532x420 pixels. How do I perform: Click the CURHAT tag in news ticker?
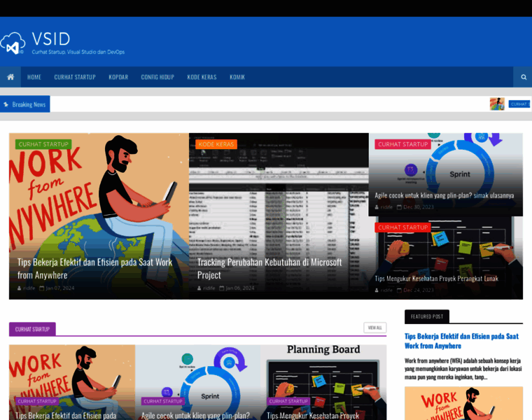pyautogui.click(x=519, y=104)
